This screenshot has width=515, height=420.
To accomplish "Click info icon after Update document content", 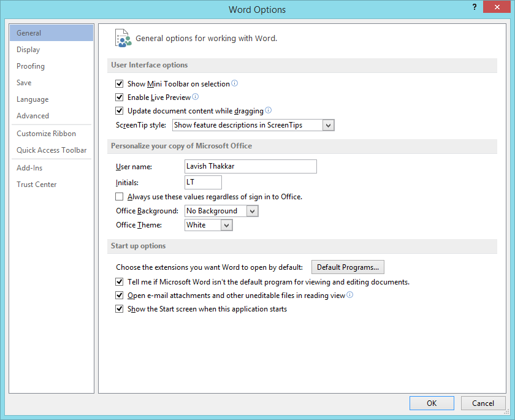I will (268, 111).
